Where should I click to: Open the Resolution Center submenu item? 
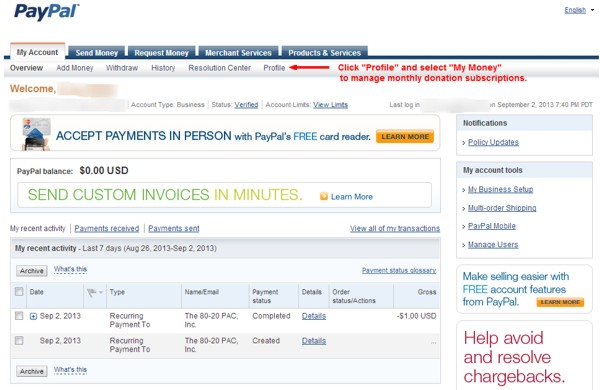[x=220, y=68]
